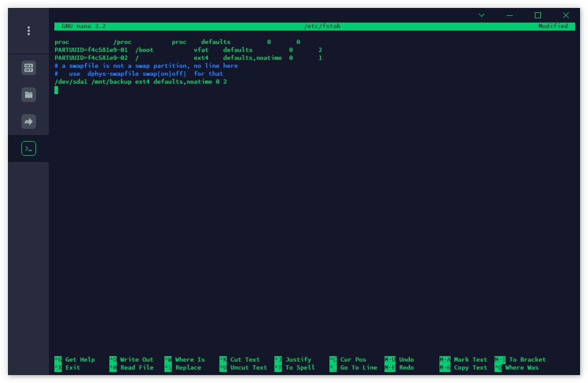This screenshot has width=588, height=383.
Task: Click the Exit shortcut in nano footer
Action: click(72, 368)
